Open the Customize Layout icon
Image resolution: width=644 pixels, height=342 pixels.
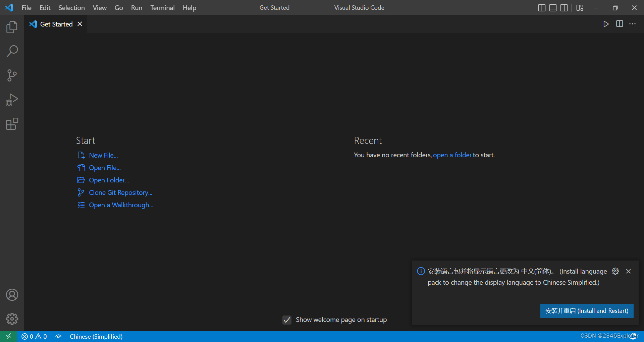(x=580, y=8)
